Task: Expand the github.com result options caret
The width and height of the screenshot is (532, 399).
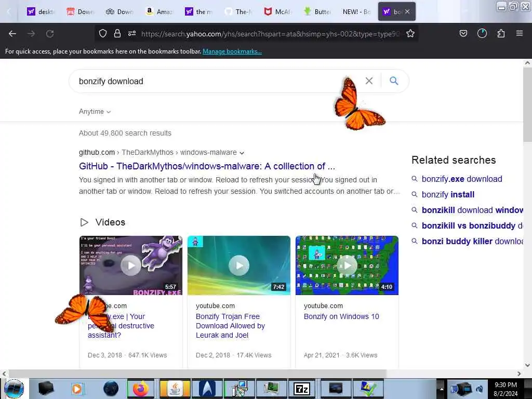Action: [x=242, y=153]
